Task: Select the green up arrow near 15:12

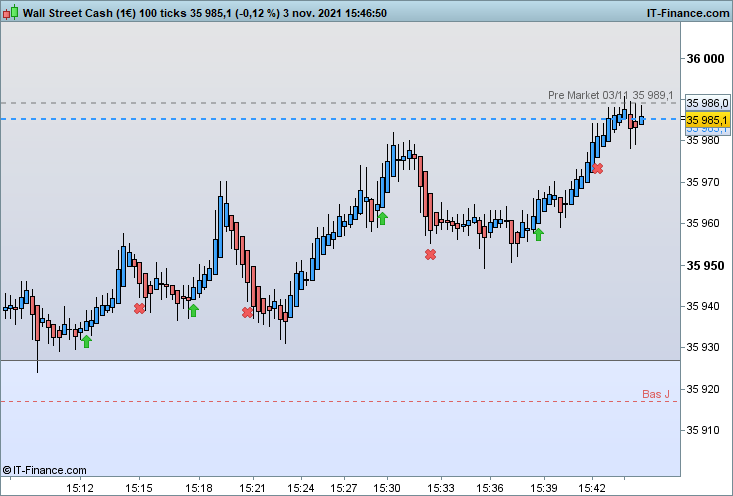Action: (86, 341)
